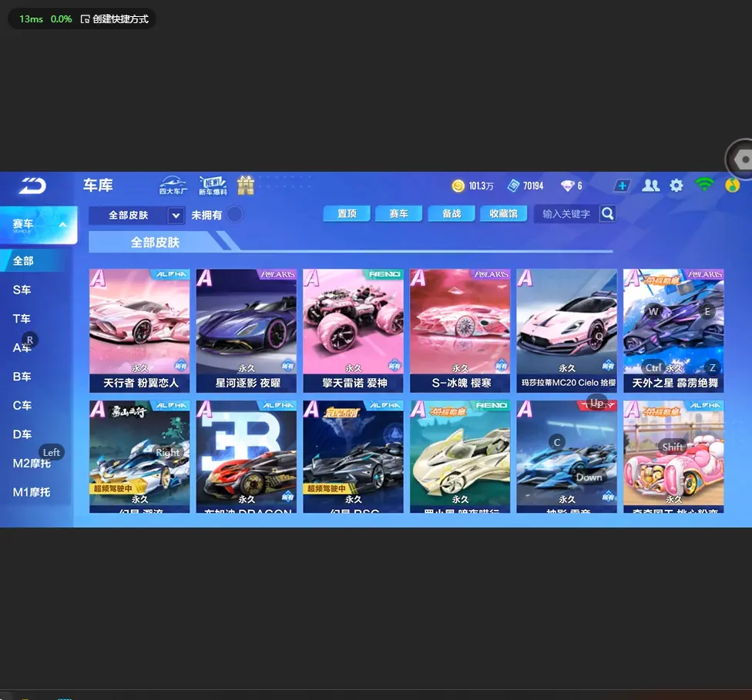The image size is (752, 700).
Task: Click the blue ticket icon beside 70194
Action: [x=514, y=186]
